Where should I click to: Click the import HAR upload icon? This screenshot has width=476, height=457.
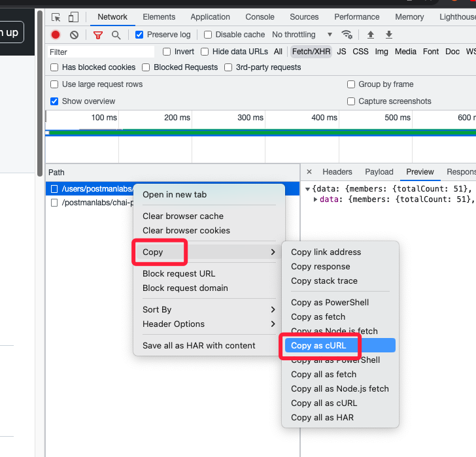pyautogui.click(x=370, y=35)
